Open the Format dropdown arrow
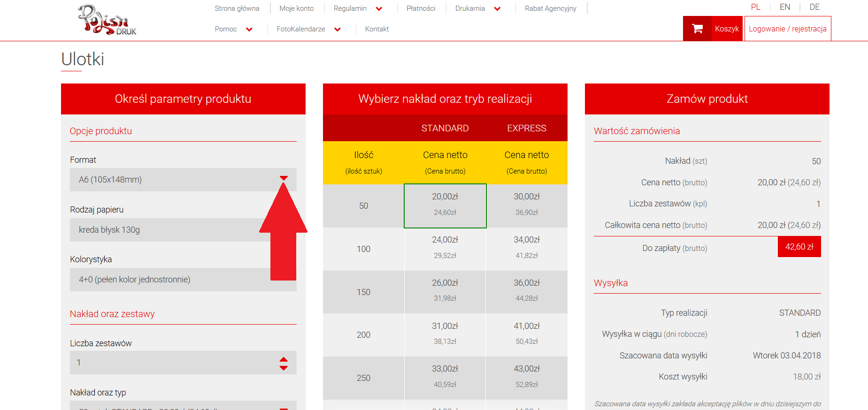The height and width of the screenshot is (410, 868). (284, 178)
